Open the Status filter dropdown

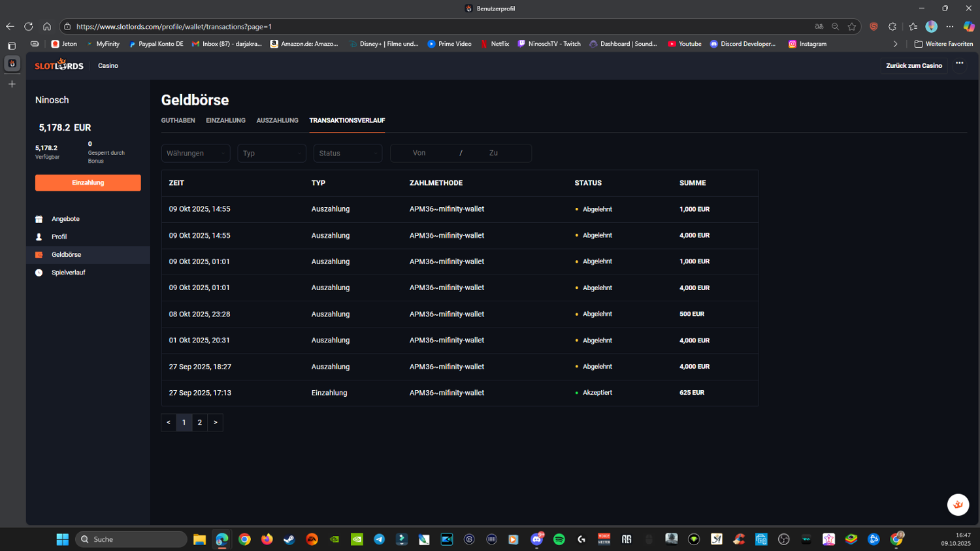click(348, 153)
